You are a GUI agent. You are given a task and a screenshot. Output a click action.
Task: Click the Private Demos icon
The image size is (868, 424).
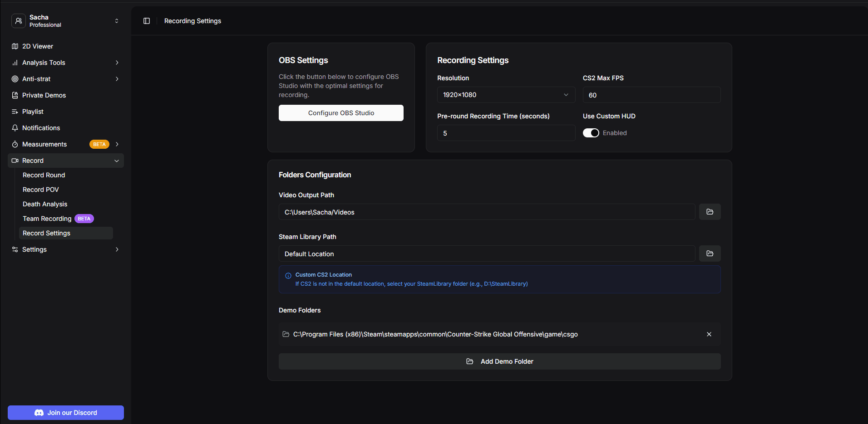click(x=15, y=95)
